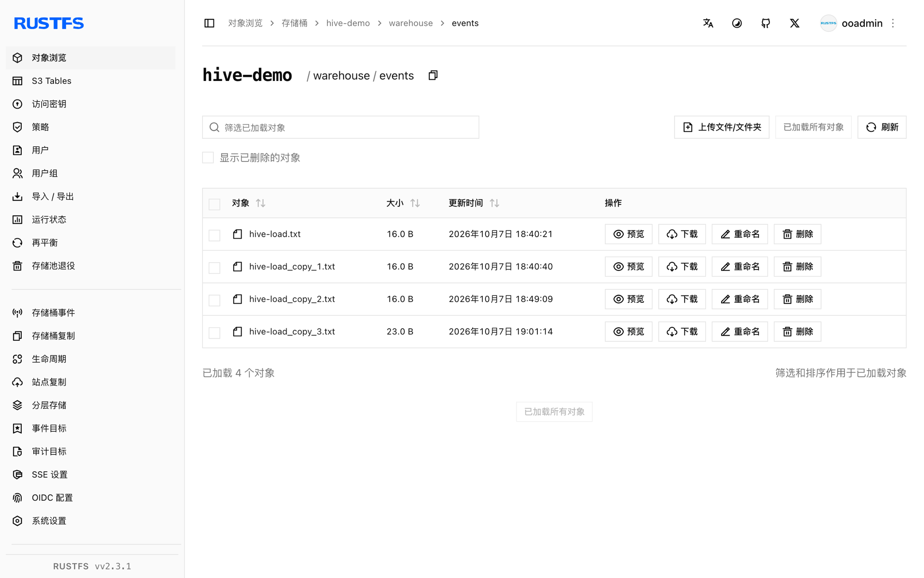
Task: Sort objects by size column
Action: pos(415,203)
